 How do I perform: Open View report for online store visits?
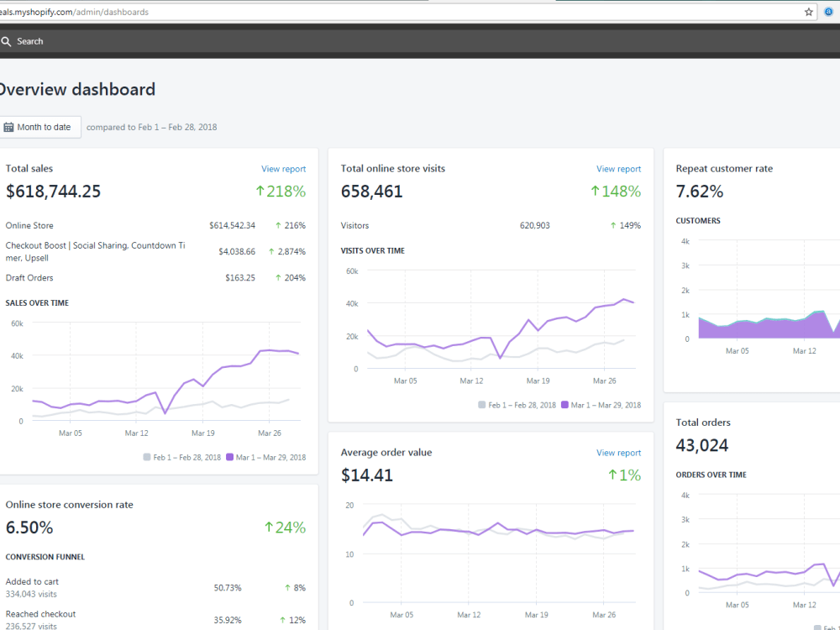618,169
